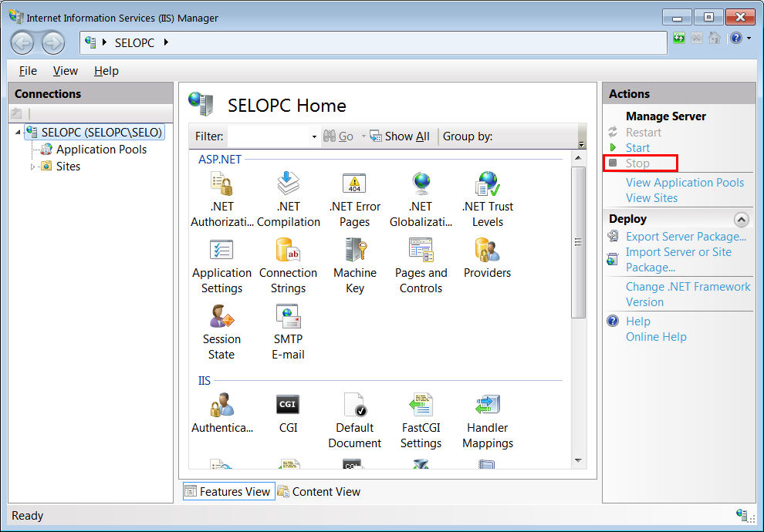Expand the Sites tree node
The image size is (764, 532).
32,167
